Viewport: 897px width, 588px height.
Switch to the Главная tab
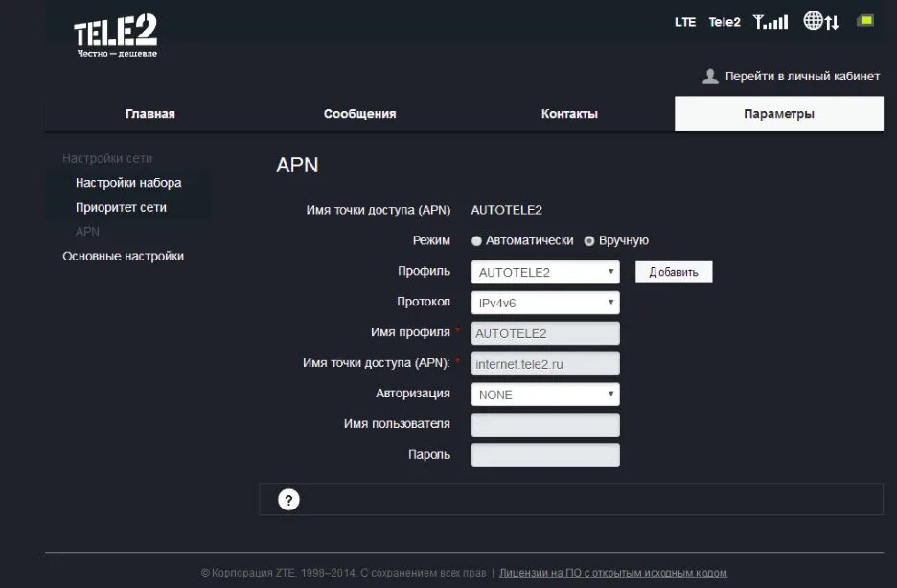(149, 114)
